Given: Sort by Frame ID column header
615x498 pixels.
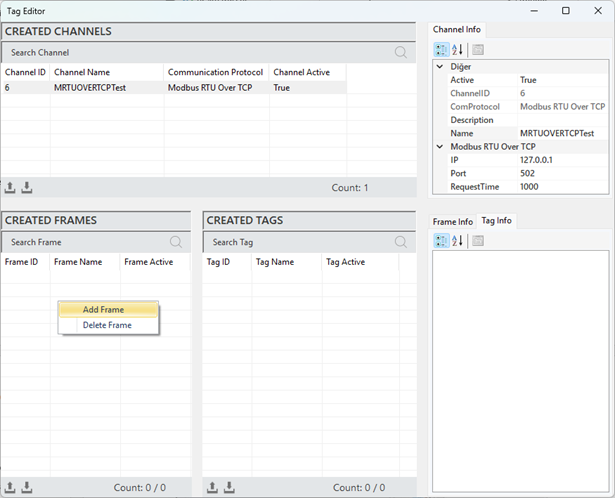Looking at the screenshot, I should click(25, 262).
